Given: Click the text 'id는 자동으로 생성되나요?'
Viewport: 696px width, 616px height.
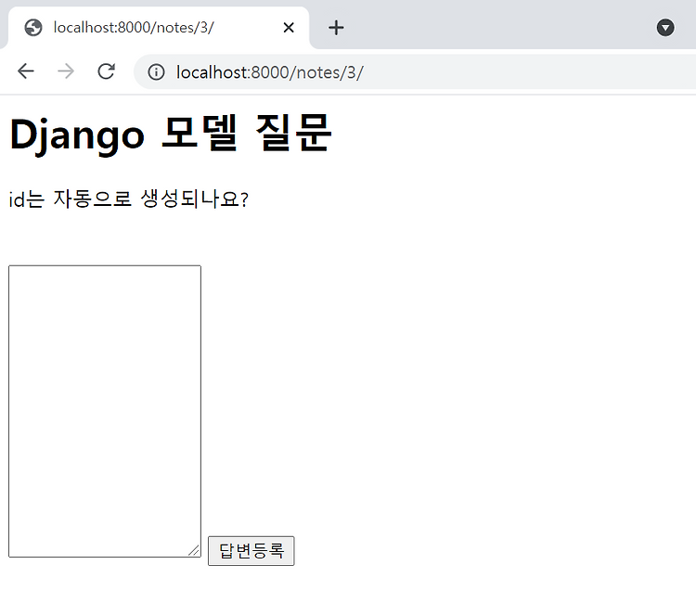Looking at the screenshot, I should (x=129, y=199).
